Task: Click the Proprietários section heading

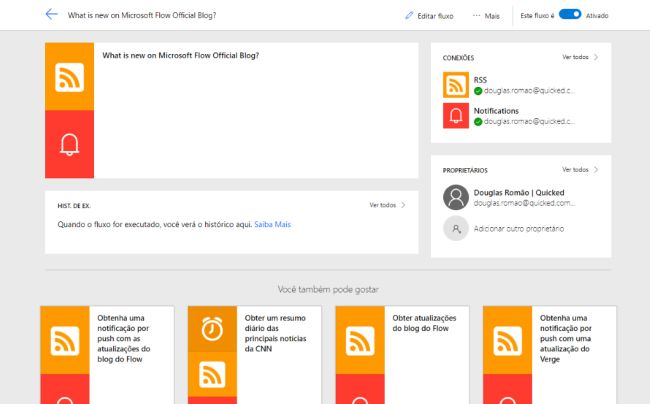Action: 465,170
